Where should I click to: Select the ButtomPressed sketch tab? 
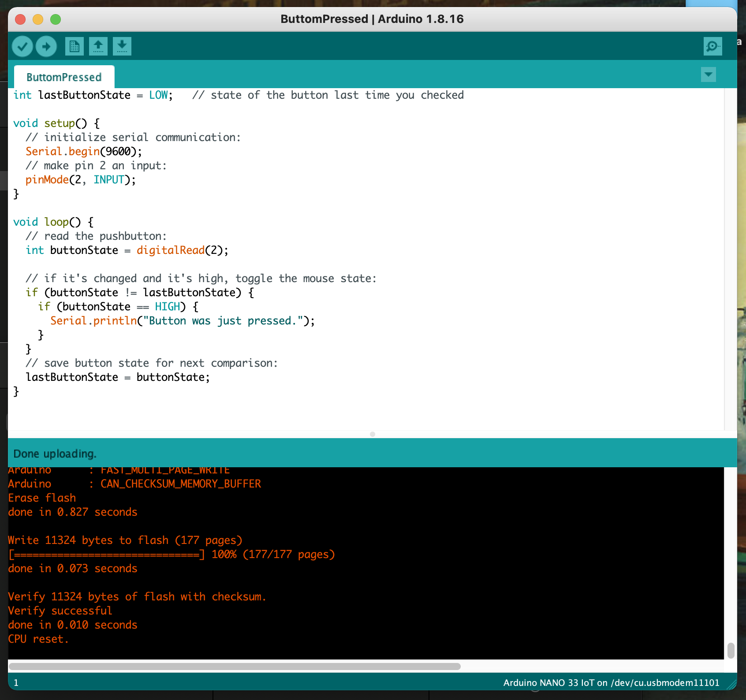(64, 77)
